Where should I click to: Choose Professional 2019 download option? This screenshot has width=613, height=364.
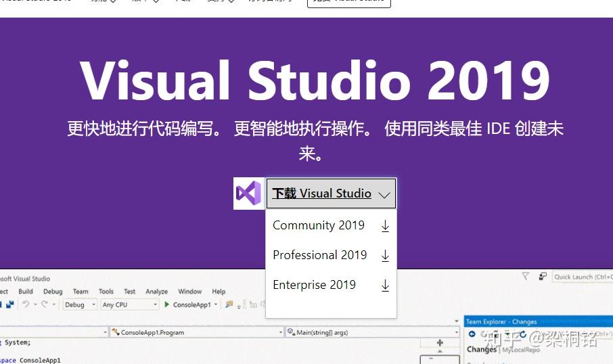[331, 255]
